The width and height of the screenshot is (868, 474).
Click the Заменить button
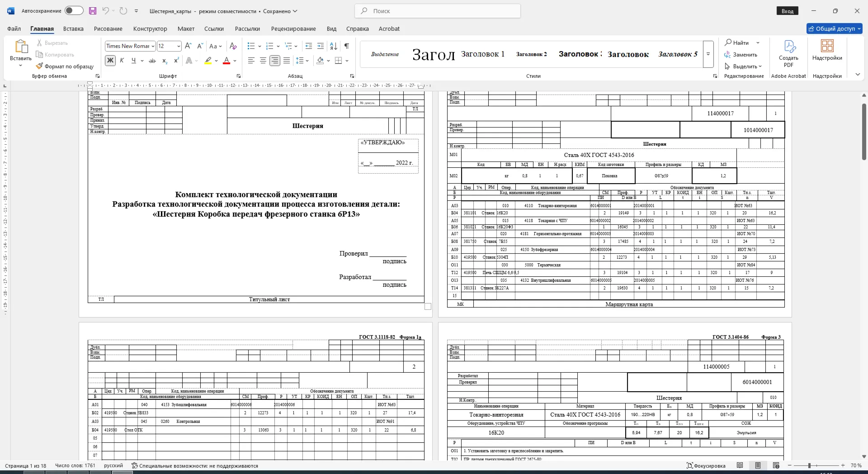click(x=741, y=55)
